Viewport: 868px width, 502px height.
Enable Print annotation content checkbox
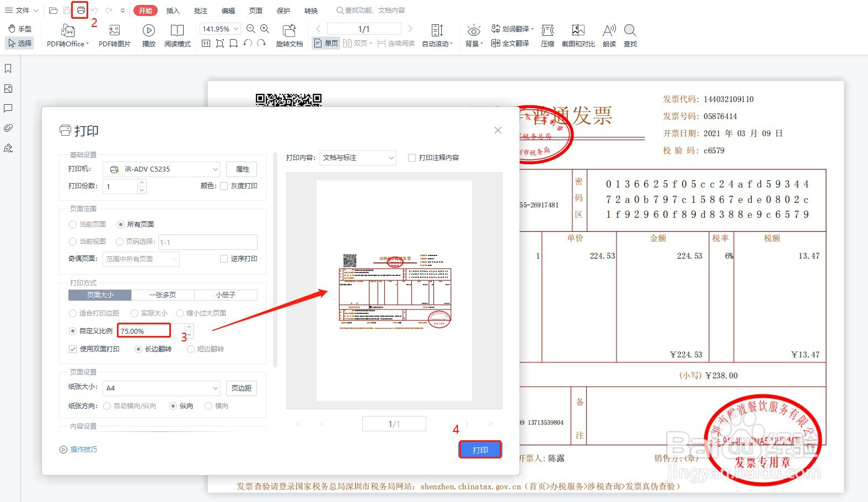pos(412,158)
